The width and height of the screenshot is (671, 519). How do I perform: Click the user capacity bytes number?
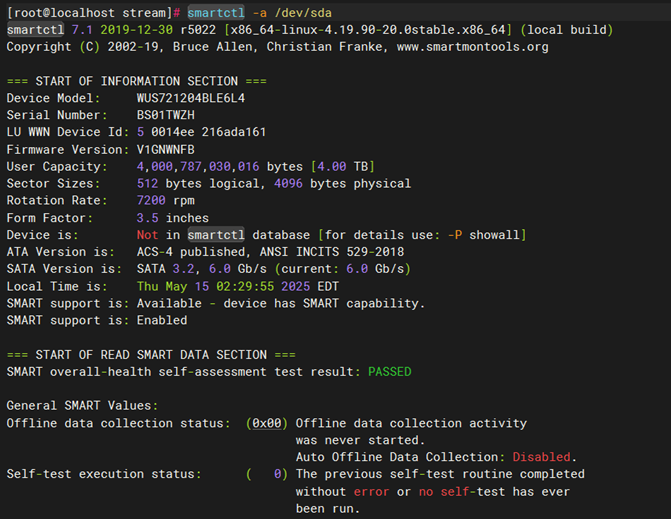pyautogui.click(x=198, y=166)
